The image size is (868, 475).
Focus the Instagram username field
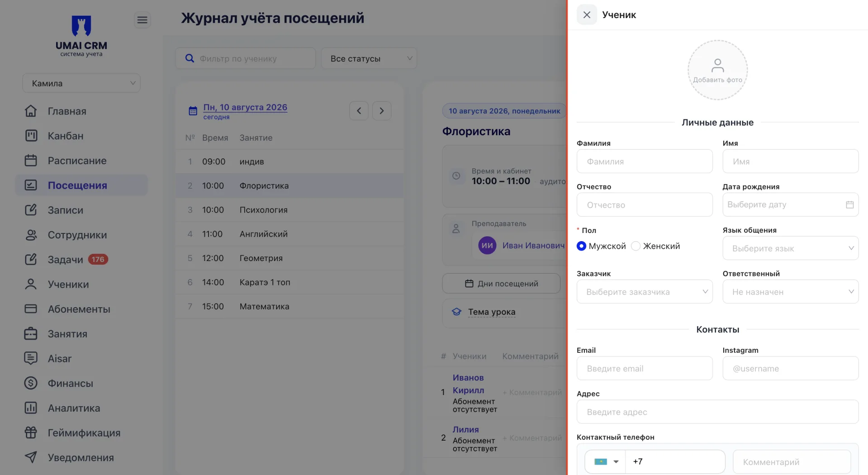(790, 368)
